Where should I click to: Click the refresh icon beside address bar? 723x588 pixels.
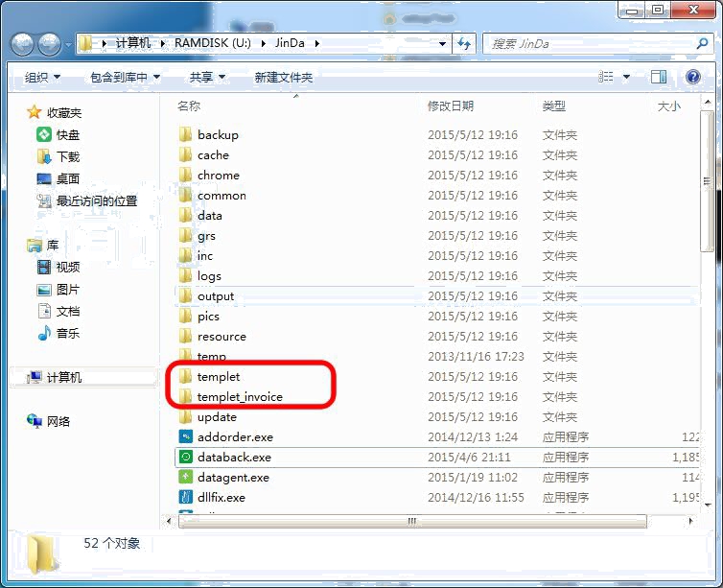465,44
